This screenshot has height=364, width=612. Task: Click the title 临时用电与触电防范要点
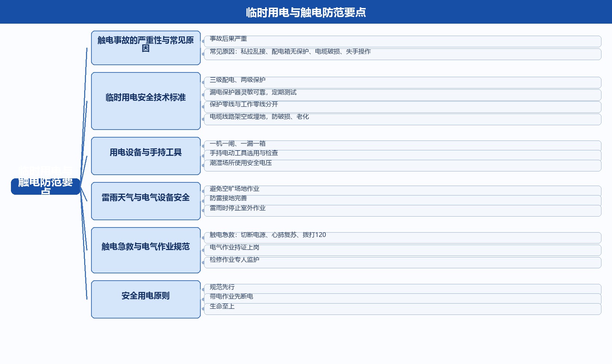306,12
